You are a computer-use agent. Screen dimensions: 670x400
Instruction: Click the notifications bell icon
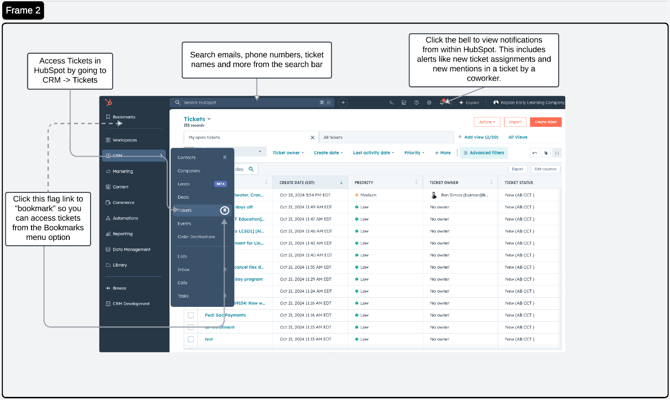[442, 102]
